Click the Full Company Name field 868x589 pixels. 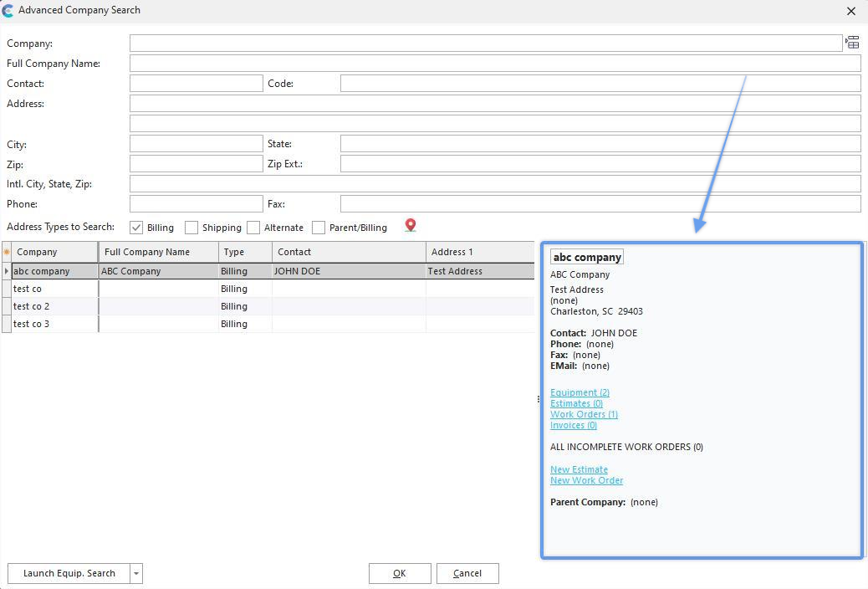click(495, 63)
